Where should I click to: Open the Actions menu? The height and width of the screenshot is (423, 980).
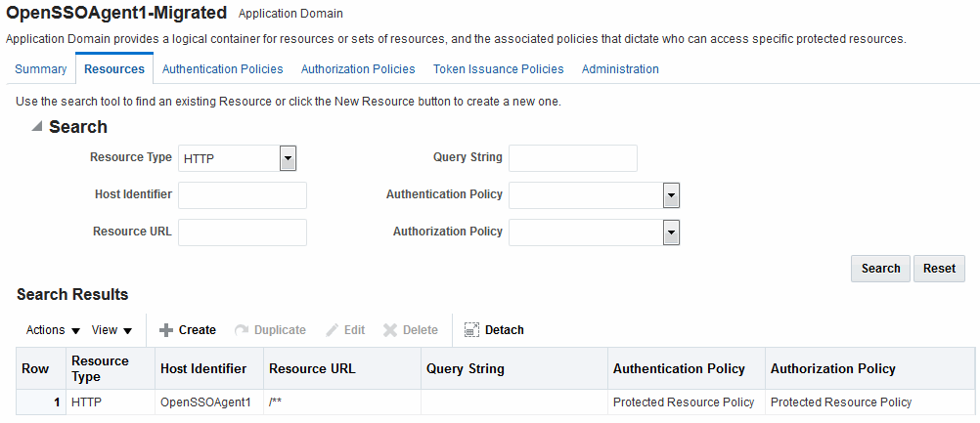53,330
